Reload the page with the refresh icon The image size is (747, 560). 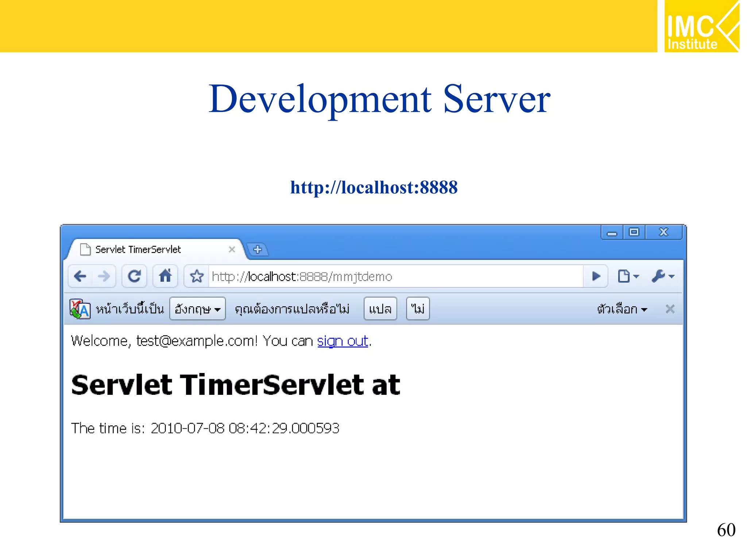134,276
